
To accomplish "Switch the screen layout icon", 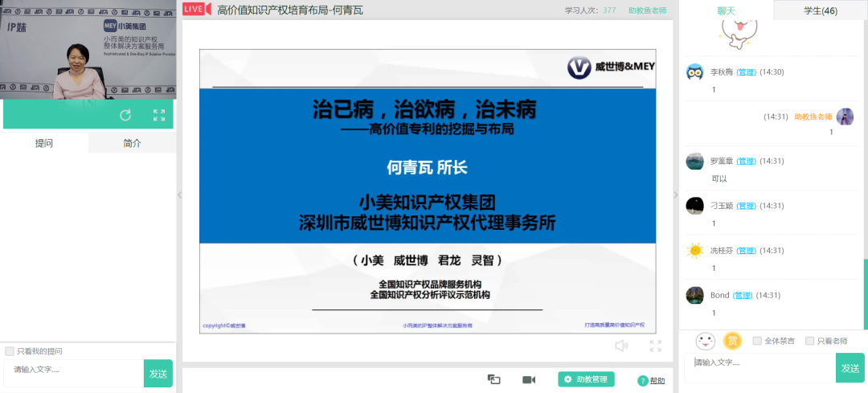I will (493, 379).
